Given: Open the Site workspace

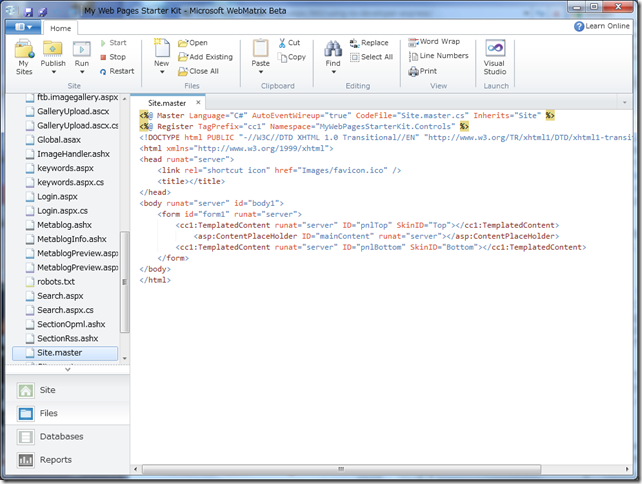Looking at the screenshot, I should point(68,390).
